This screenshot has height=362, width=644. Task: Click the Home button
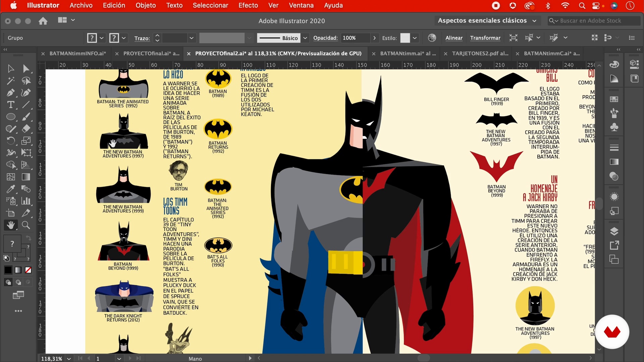tap(43, 21)
